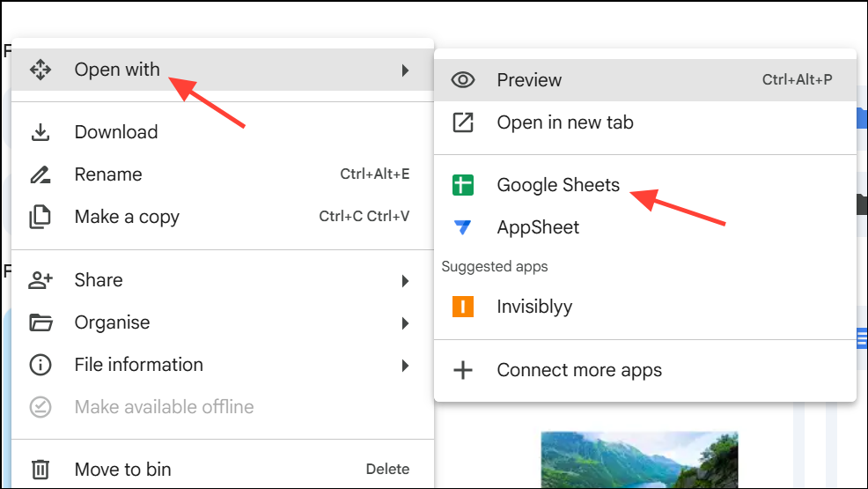The height and width of the screenshot is (489, 868).
Task: Expand the Organise submenu arrow
Action: click(405, 322)
